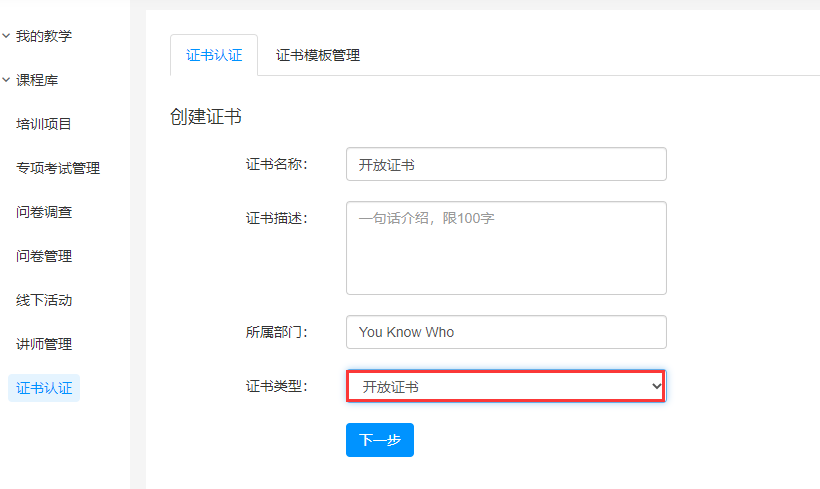Select the highlighted 证书认证 sidebar item

tap(44, 388)
